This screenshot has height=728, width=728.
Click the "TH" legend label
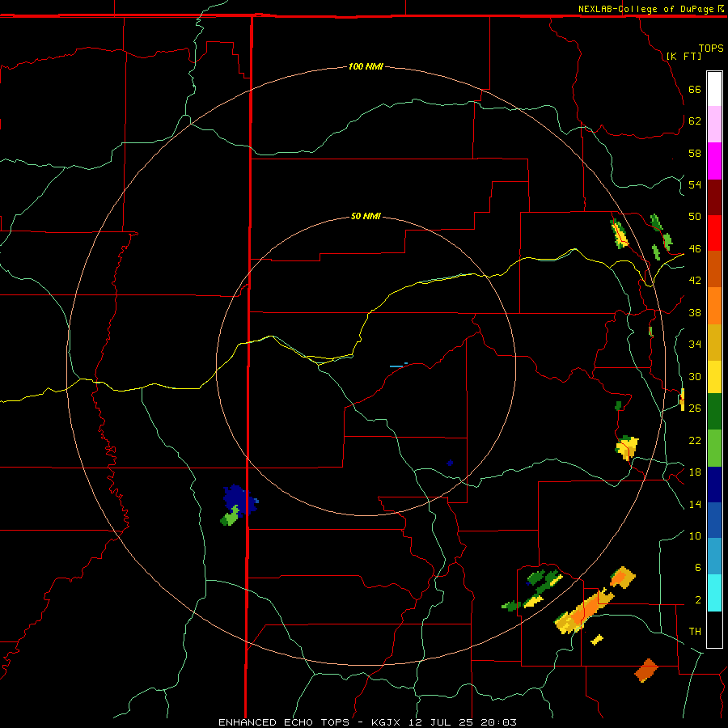click(x=695, y=632)
